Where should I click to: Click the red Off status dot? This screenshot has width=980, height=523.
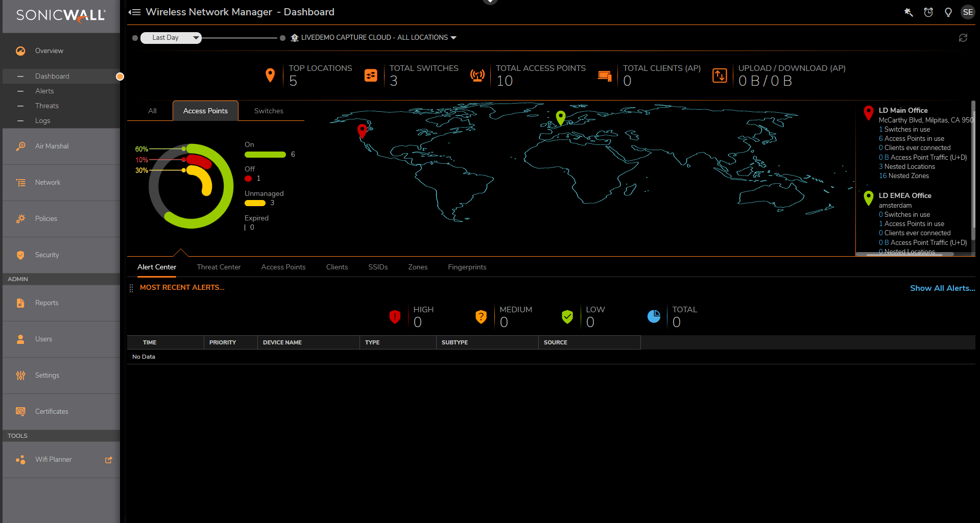point(248,179)
